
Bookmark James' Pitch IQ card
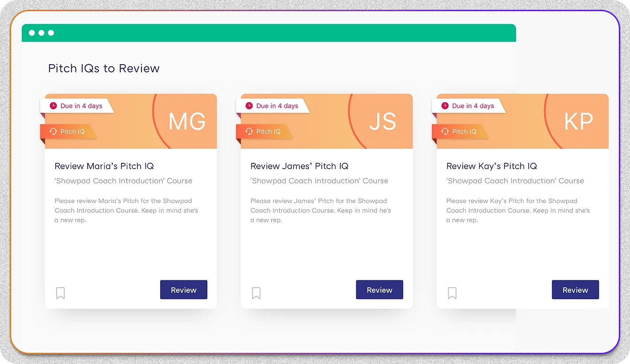(256, 293)
